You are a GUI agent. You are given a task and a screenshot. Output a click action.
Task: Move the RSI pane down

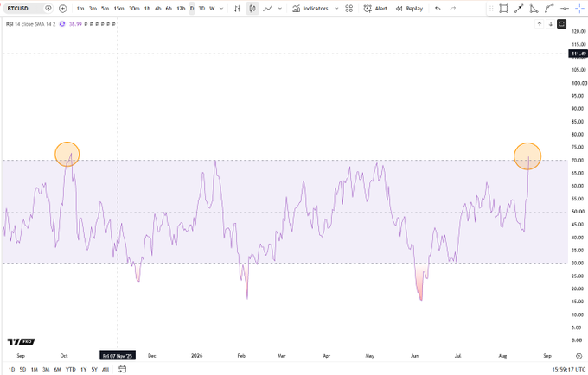[551, 24]
